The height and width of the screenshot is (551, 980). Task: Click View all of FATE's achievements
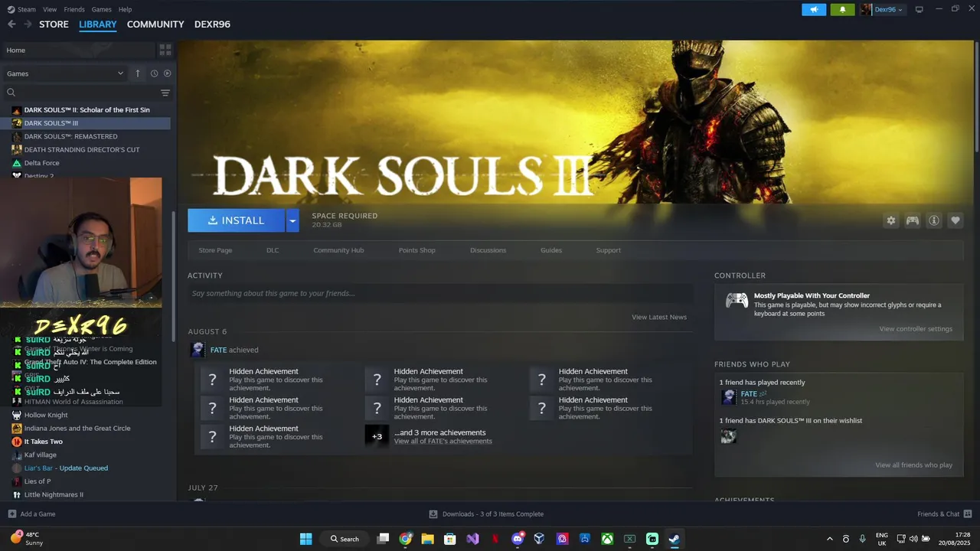[443, 442]
